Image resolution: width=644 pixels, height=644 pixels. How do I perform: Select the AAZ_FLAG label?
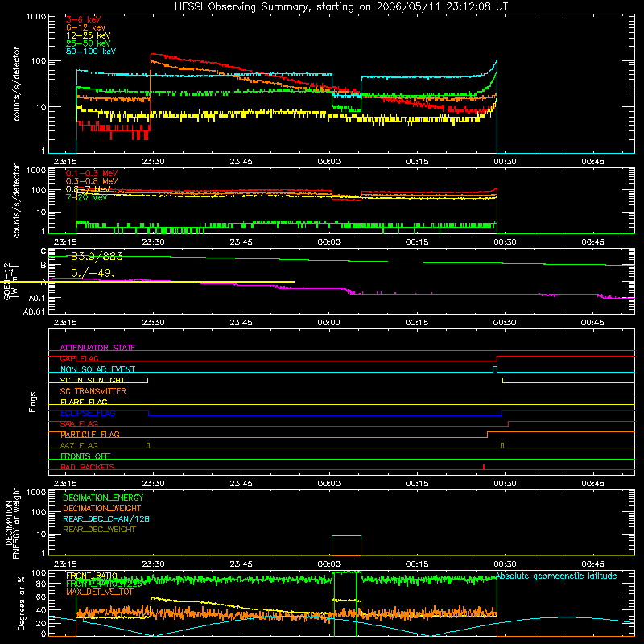click(x=79, y=445)
